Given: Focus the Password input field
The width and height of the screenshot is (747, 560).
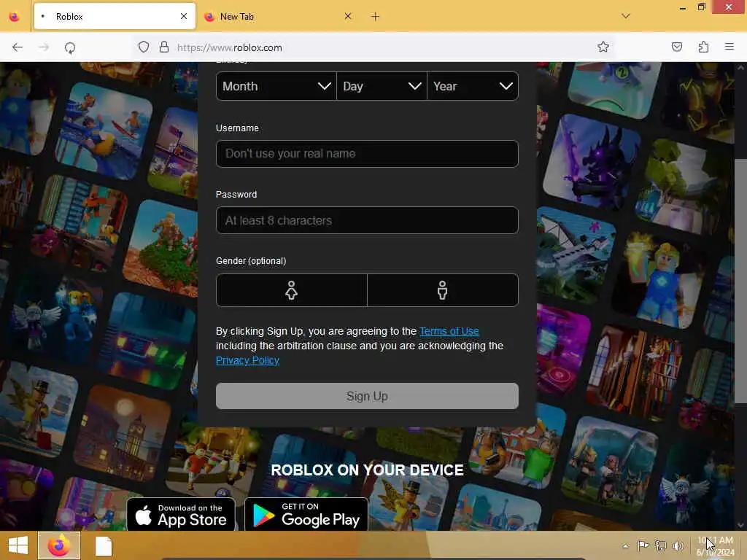Looking at the screenshot, I should click(367, 220).
